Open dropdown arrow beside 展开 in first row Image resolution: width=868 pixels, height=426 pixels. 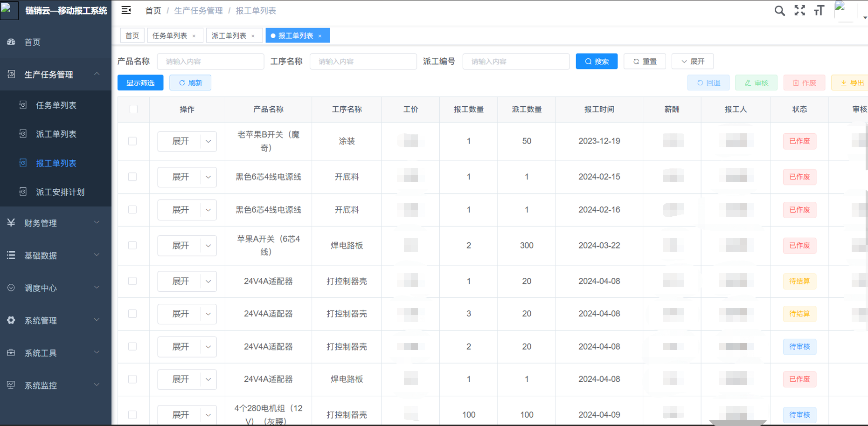[x=208, y=141]
